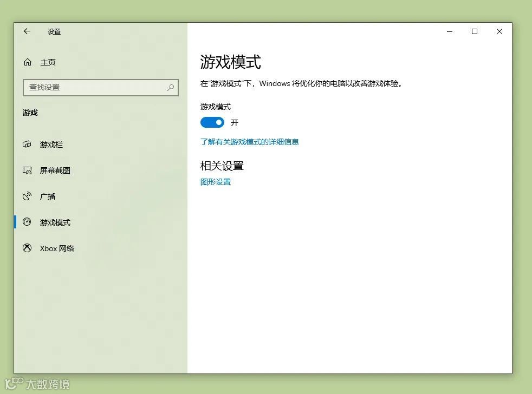Click the 相关设置 heading
532x394 pixels.
pos(222,166)
